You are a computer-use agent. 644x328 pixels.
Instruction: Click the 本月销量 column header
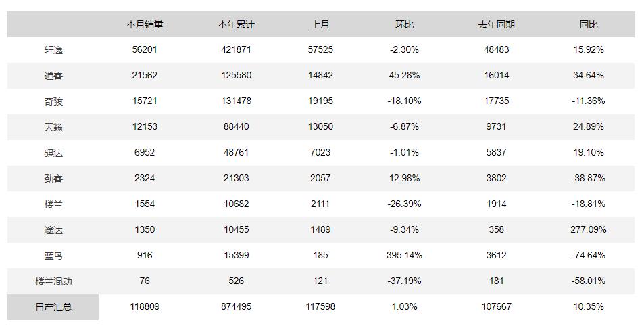point(144,24)
